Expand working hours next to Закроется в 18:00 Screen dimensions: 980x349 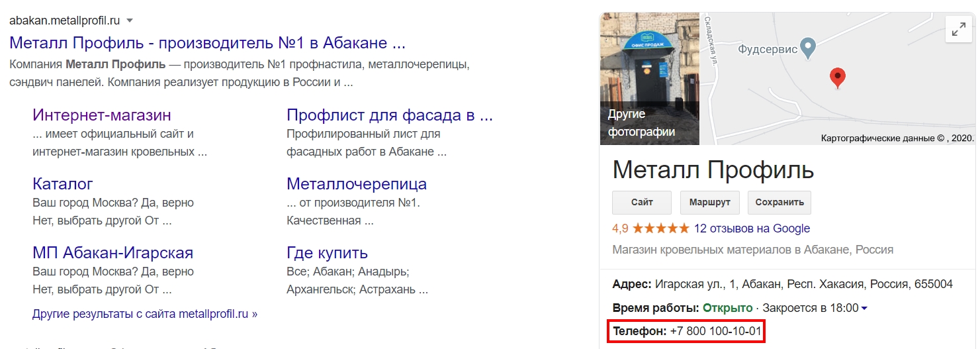864,308
